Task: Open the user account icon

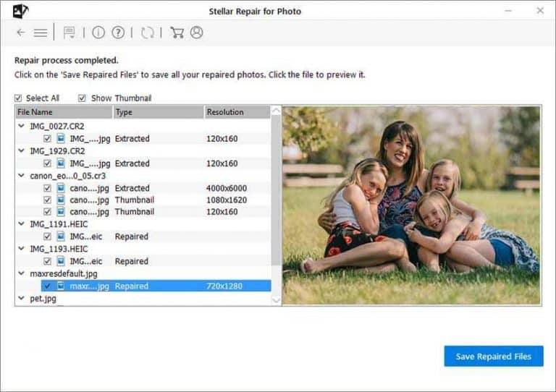Action: [196, 33]
